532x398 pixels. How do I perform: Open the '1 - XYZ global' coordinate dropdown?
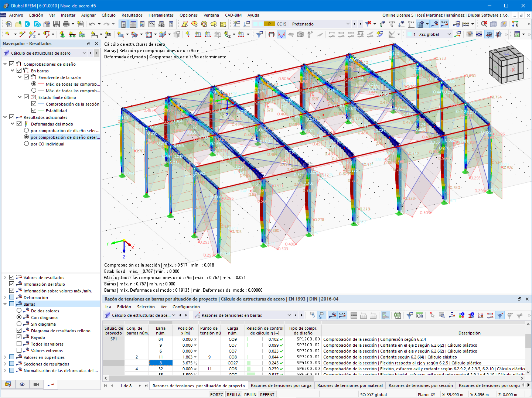coord(429,34)
